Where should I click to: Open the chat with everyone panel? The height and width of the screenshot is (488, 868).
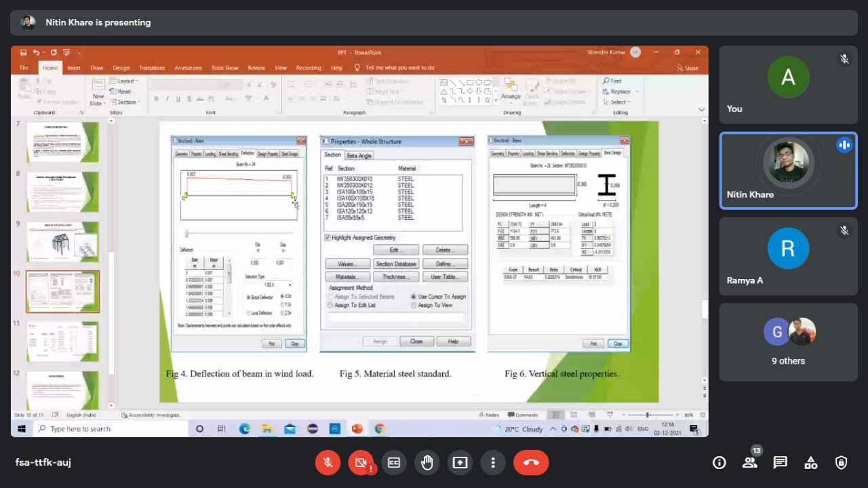(x=781, y=463)
